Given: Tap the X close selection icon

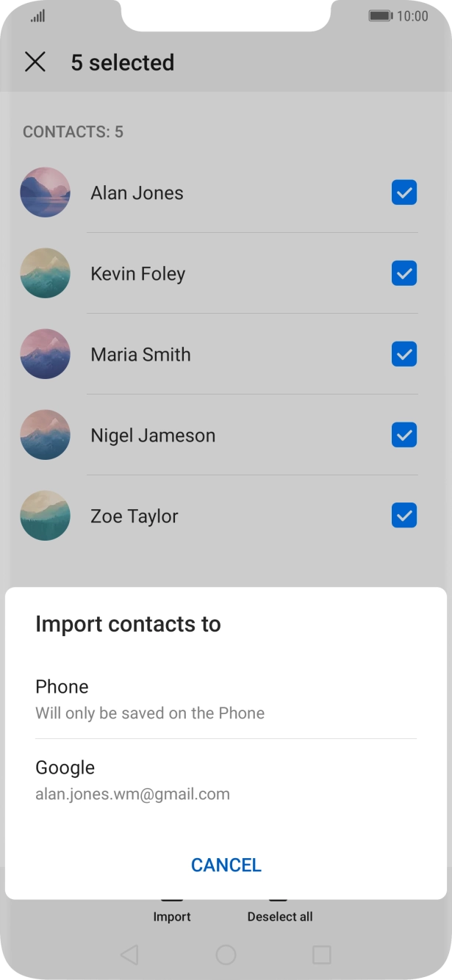Looking at the screenshot, I should click(x=35, y=62).
